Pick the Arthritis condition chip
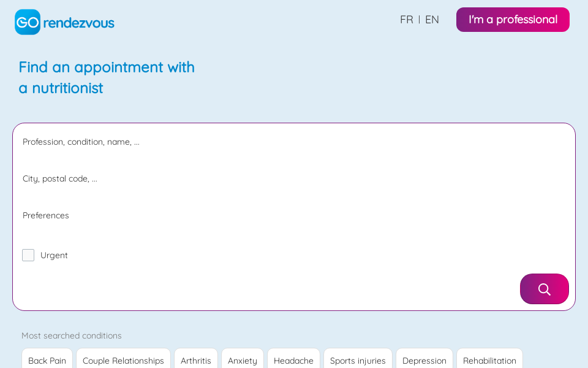The height and width of the screenshot is (368, 588). [196, 360]
